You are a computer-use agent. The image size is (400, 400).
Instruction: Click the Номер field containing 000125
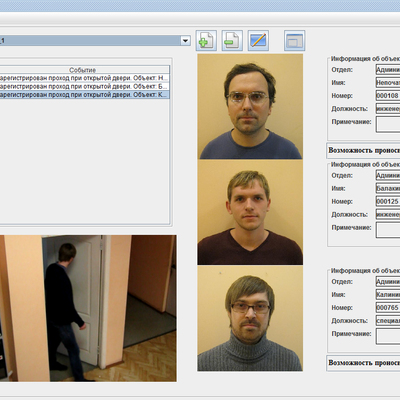point(388,201)
